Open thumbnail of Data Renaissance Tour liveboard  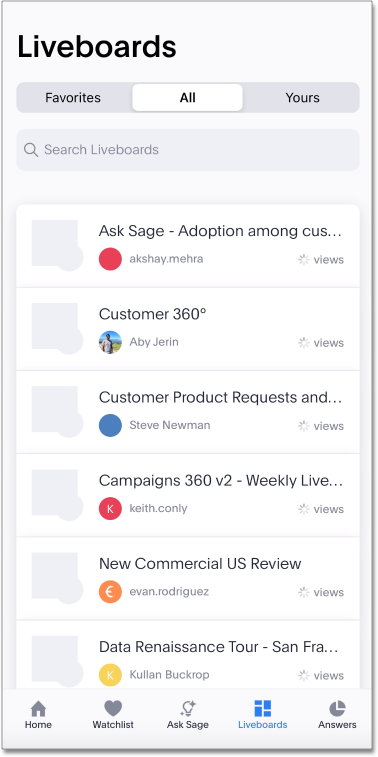(57, 661)
